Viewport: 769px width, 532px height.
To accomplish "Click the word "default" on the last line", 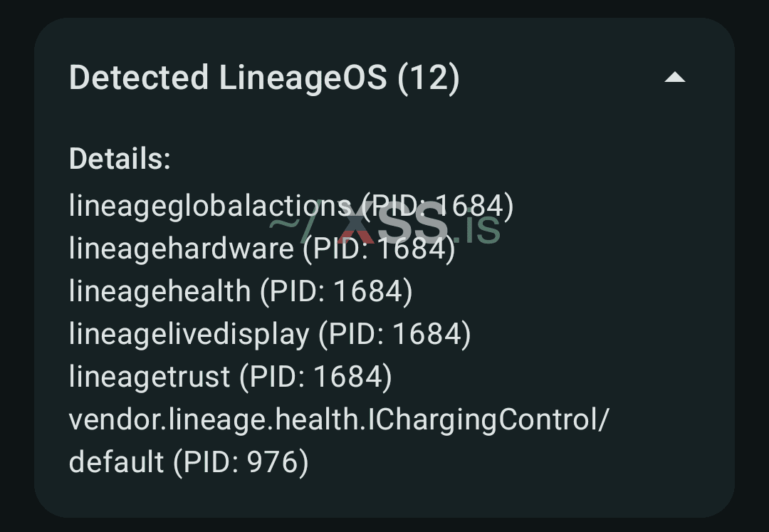I will (x=116, y=462).
